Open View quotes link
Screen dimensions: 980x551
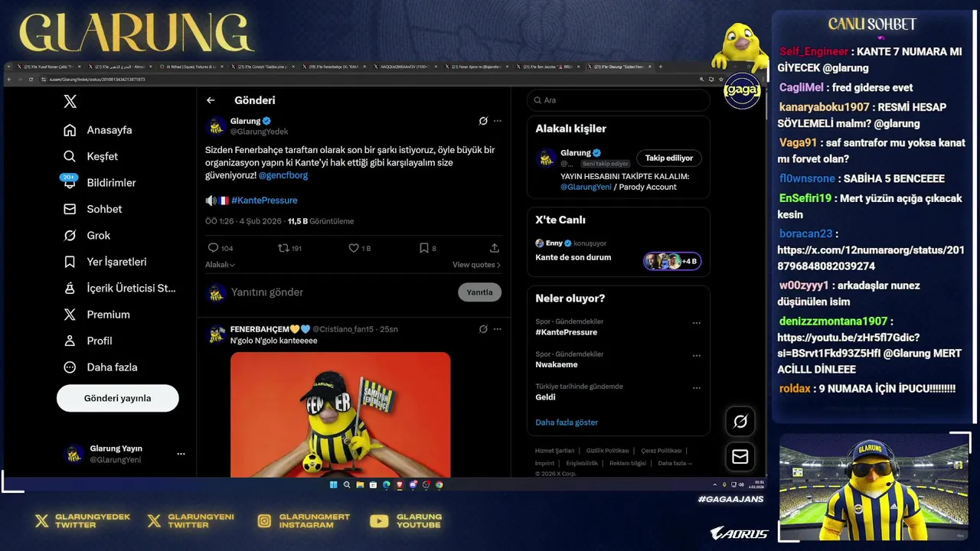(x=476, y=265)
